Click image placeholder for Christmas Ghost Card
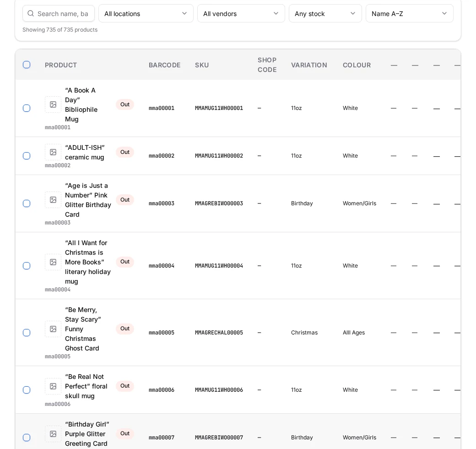The image size is (476, 449). [53, 329]
